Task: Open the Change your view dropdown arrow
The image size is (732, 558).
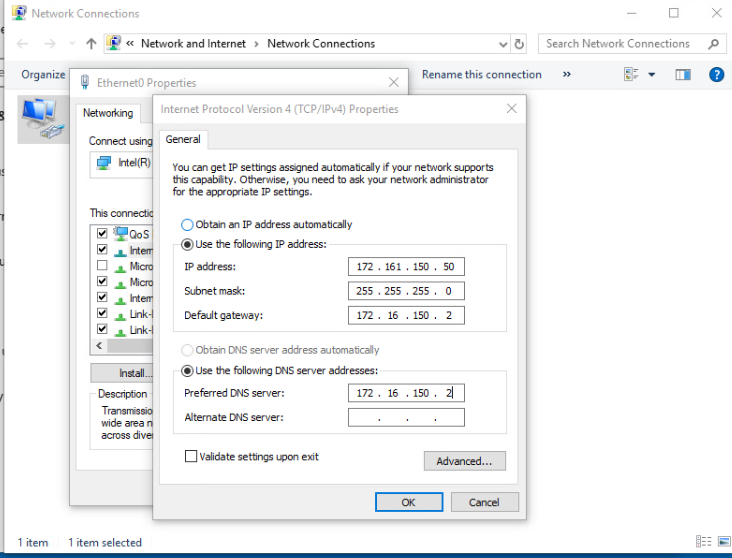Action: (652, 75)
